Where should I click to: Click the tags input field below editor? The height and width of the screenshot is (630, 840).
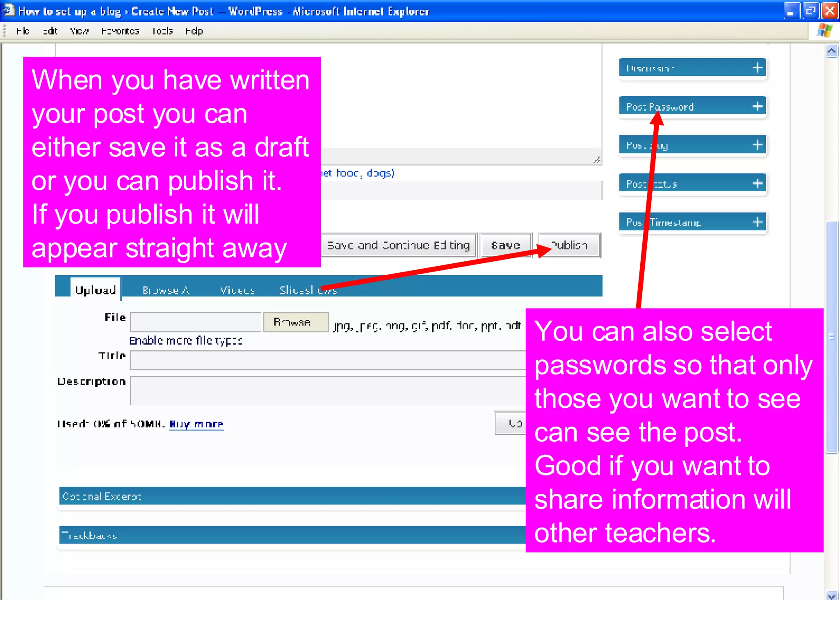(x=461, y=191)
